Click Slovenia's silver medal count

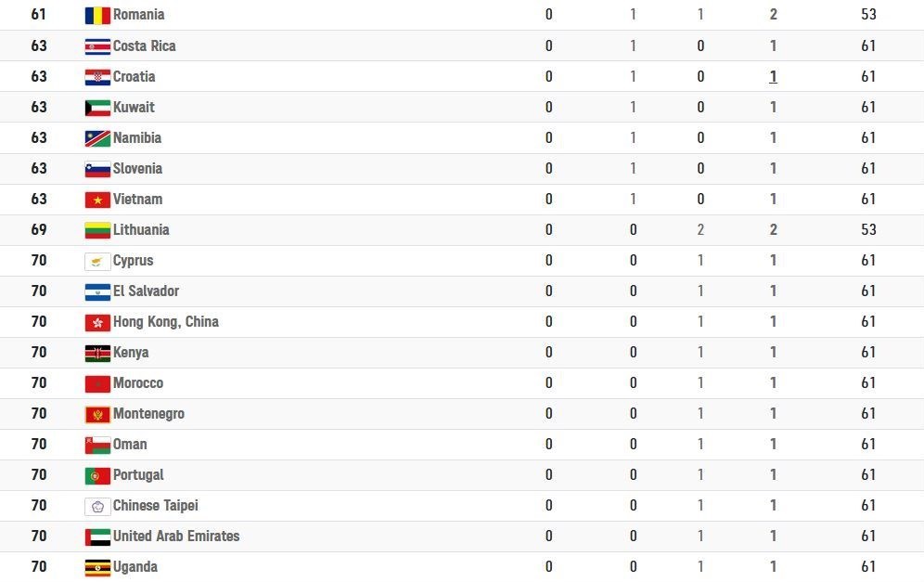click(x=634, y=168)
